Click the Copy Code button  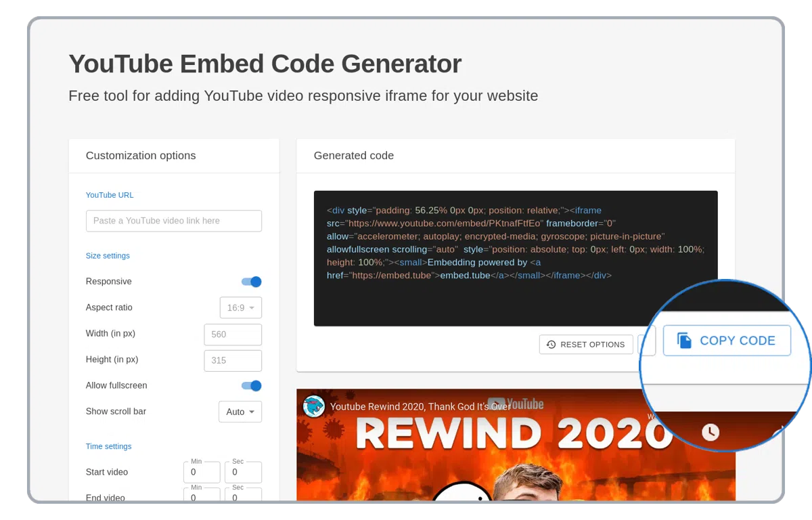click(727, 341)
